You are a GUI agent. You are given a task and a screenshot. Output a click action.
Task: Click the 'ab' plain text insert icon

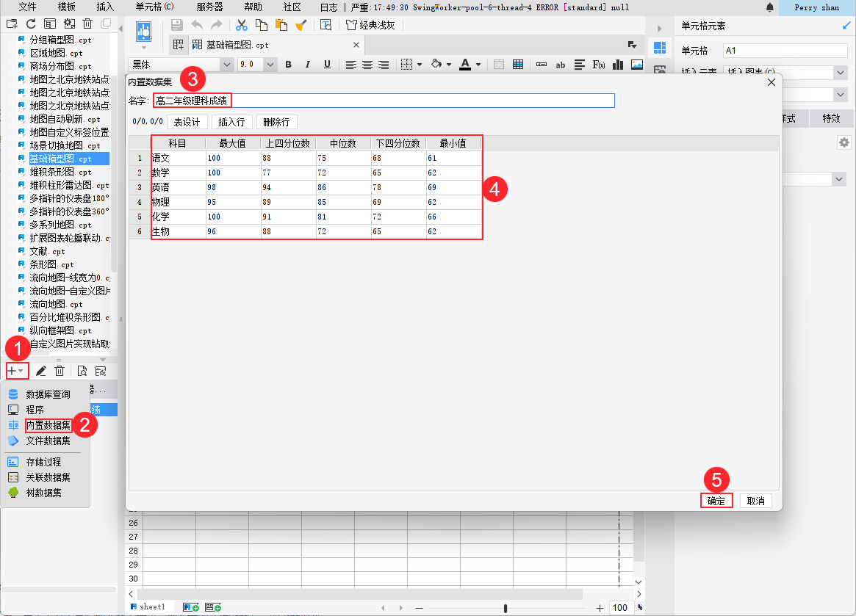click(x=561, y=65)
